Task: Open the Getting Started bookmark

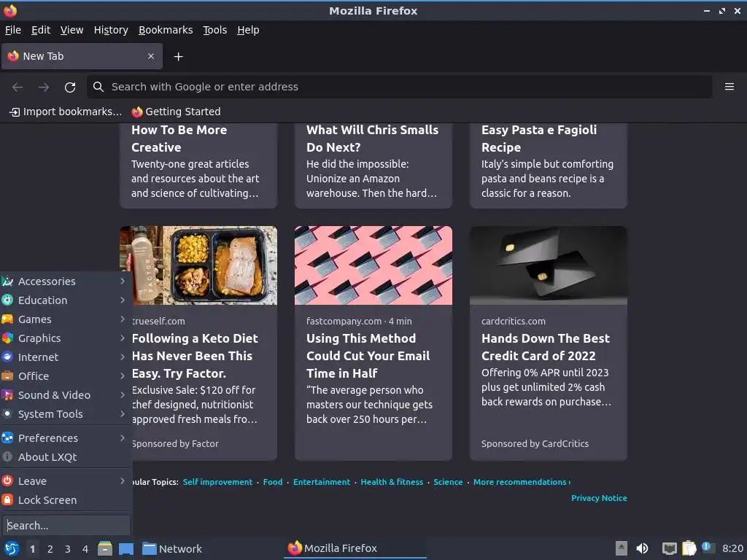Action: [177, 112]
